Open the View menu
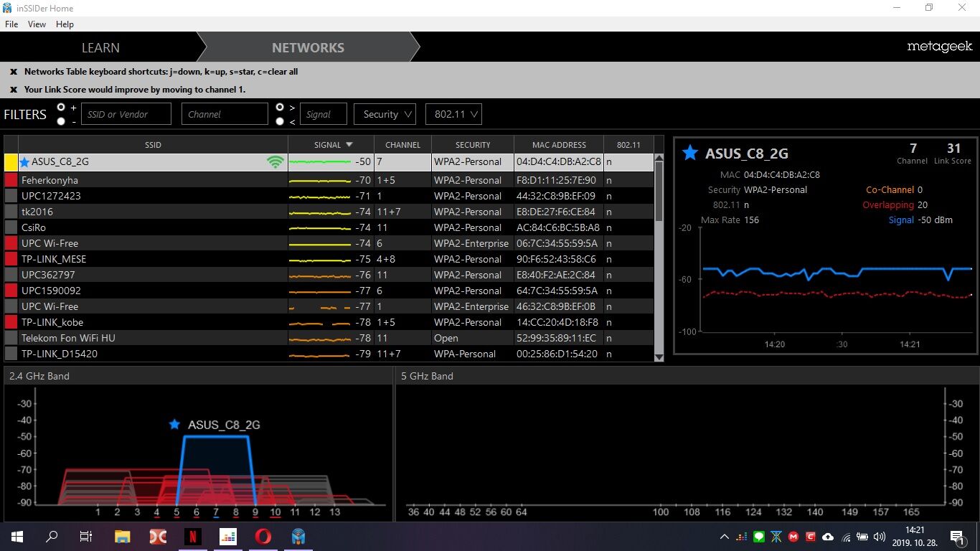Image resolution: width=980 pixels, height=551 pixels. 37,24
